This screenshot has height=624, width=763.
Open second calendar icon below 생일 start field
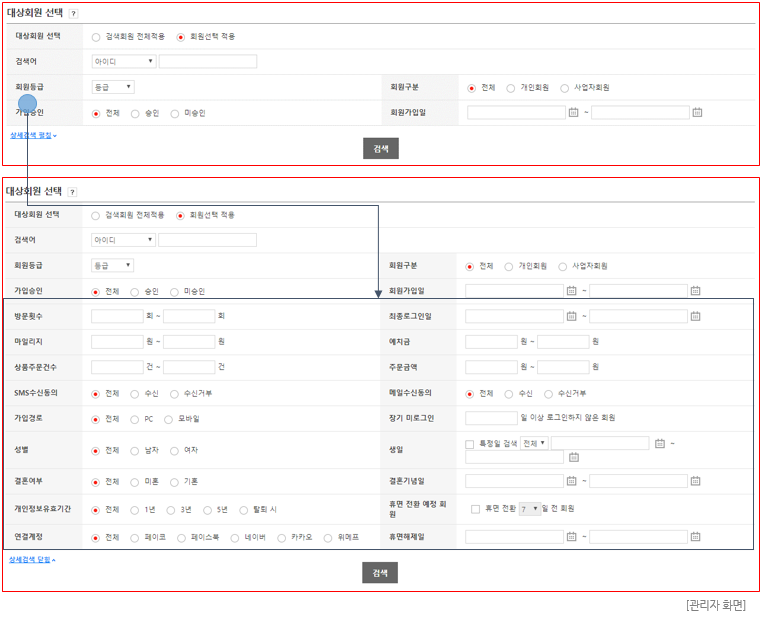[574, 457]
